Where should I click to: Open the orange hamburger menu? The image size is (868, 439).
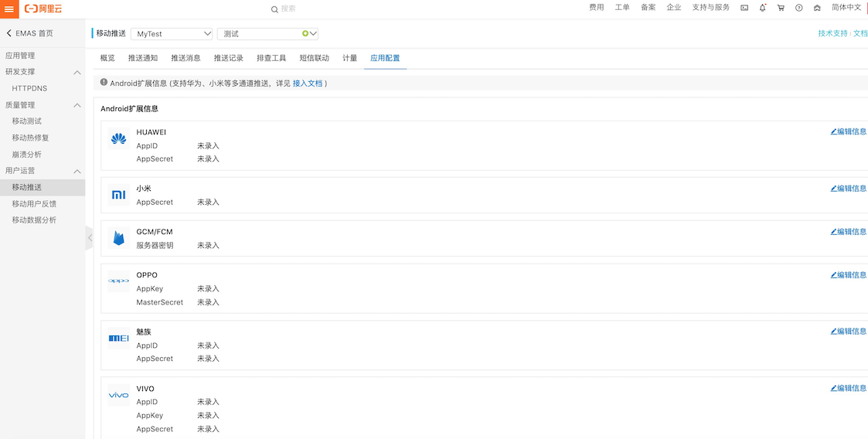(9, 9)
